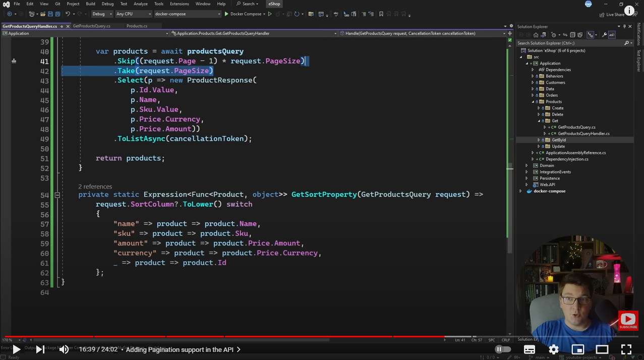Toggle subtitles/closed captions
The height and width of the screenshot is (360, 644).
[530, 349]
